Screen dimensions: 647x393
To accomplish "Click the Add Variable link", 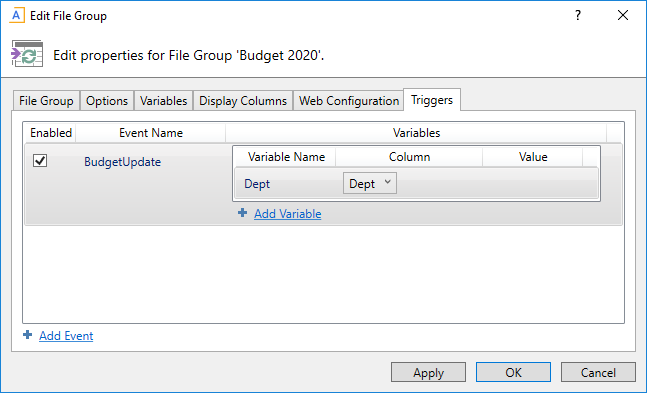I will (288, 214).
